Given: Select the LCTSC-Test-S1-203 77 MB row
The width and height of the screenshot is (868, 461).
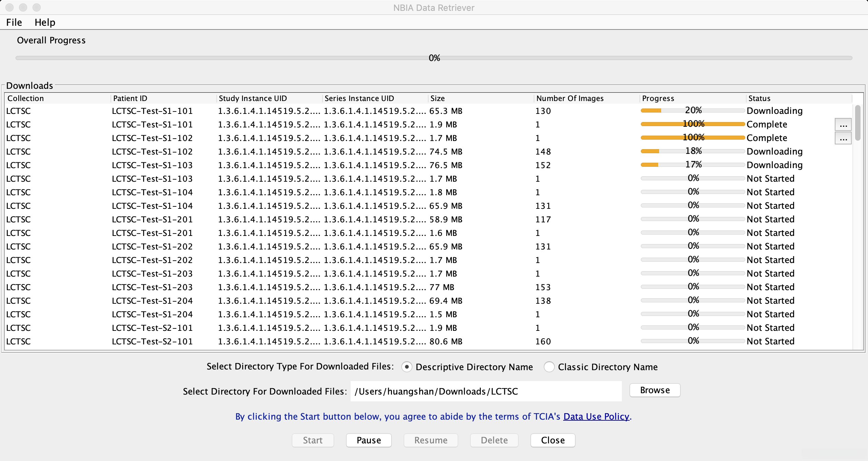Looking at the screenshot, I should pyautogui.click(x=152, y=287).
